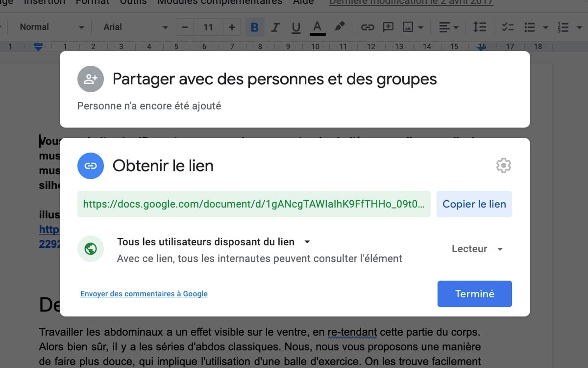Screen dimensions: 588x368
Task: Open Envoyer des commentaires à Google link
Action: coord(144,294)
